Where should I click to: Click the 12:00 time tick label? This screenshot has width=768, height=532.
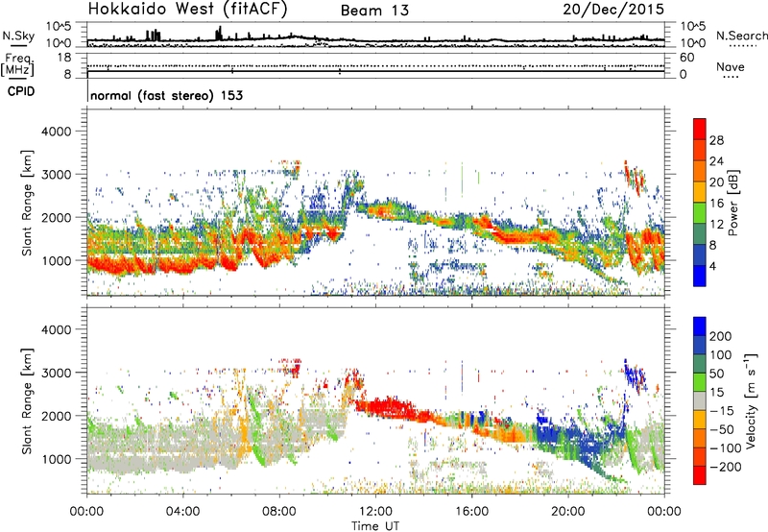pos(375,512)
